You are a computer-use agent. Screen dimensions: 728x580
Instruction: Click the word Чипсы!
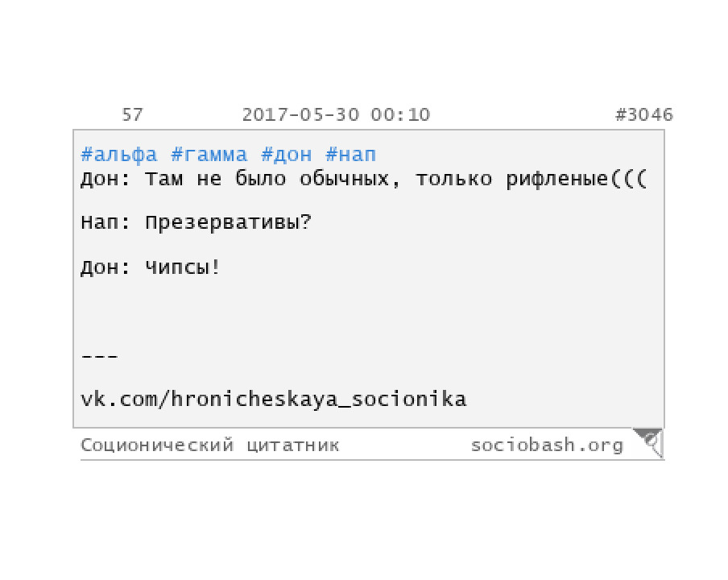point(182,267)
